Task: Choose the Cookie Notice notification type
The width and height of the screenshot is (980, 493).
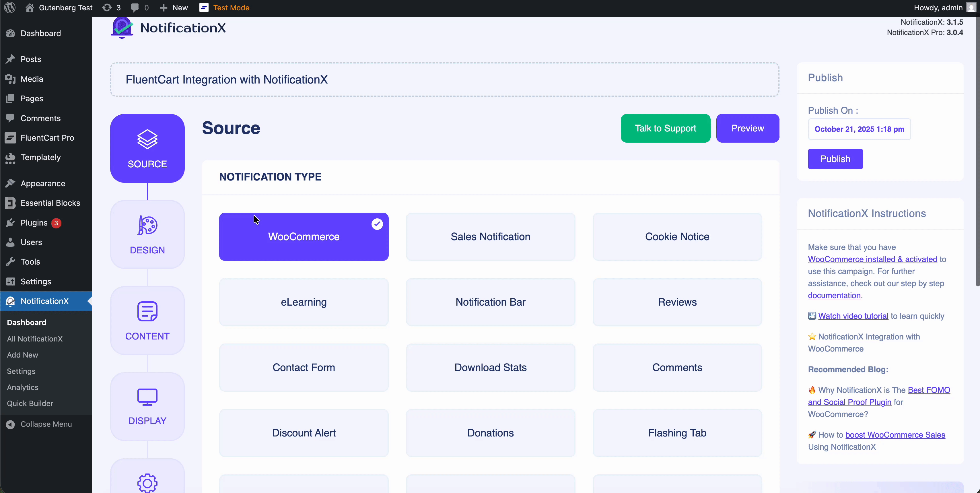Action: tap(677, 237)
